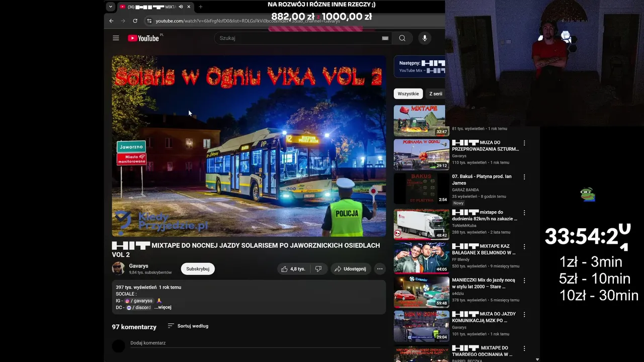Close the YouTube browser tab
The height and width of the screenshot is (362, 644).
click(x=189, y=7)
